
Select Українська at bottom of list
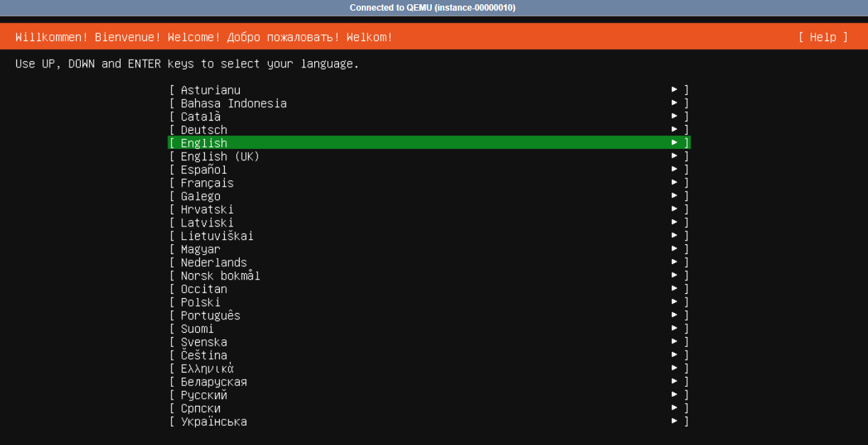pos(213,422)
